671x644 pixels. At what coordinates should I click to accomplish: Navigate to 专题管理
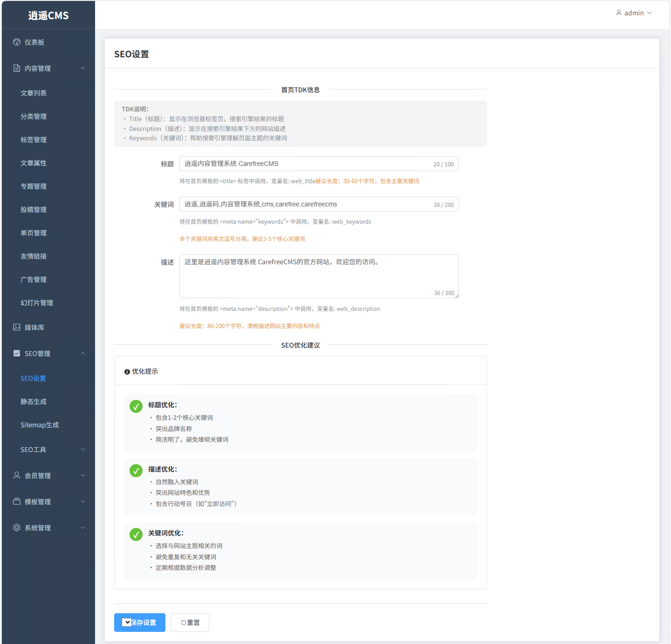point(48,186)
